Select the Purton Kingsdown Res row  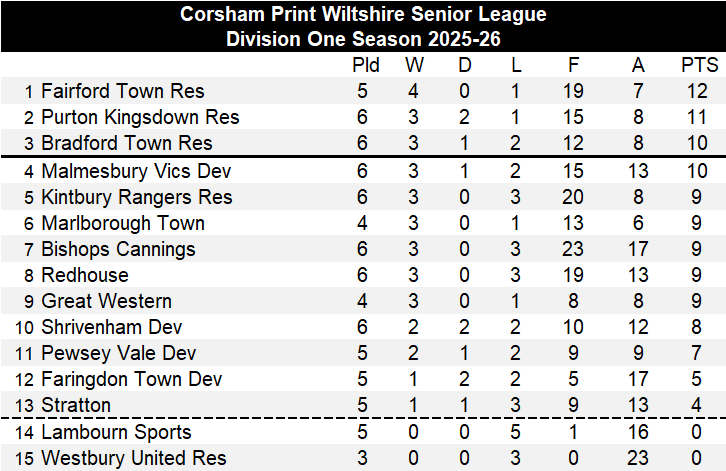[x=140, y=117]
